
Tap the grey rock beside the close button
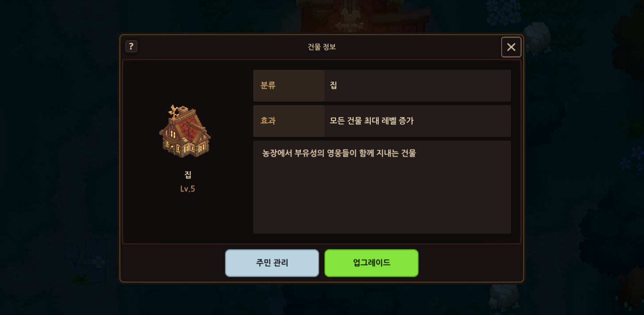tap(536, 37)
